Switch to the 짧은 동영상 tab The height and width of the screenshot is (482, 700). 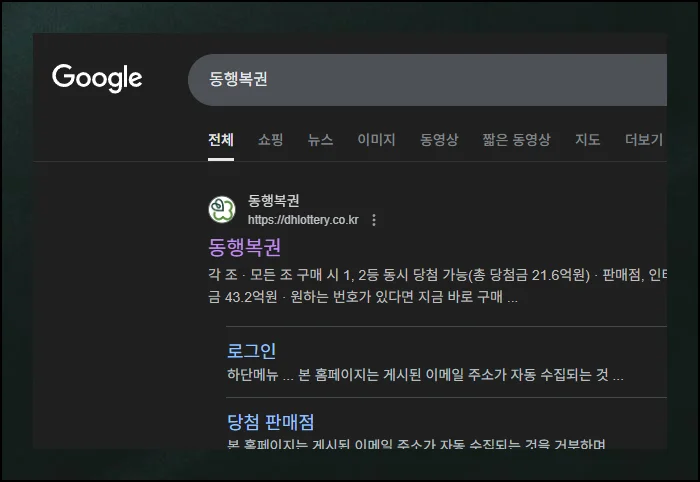[517, 140]
